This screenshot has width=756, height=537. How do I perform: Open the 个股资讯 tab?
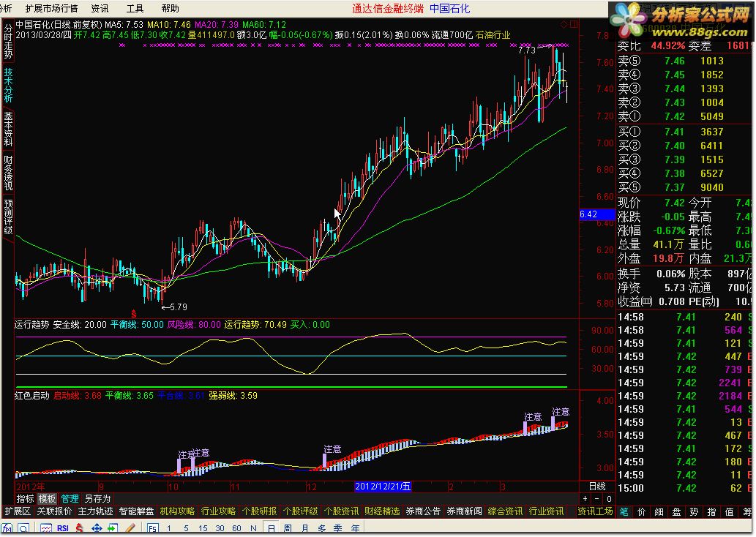tap(341, 511)
